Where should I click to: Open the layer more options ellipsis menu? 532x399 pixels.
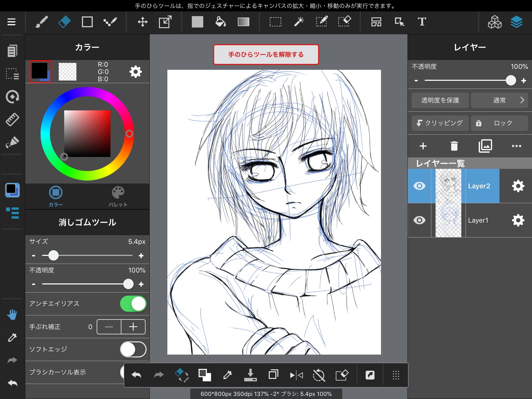coord(516,146)
